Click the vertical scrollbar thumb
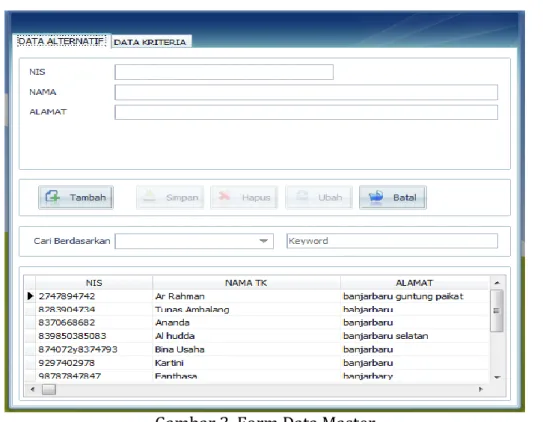The width and height of the screenshot is (543, 422). tap(497, 311)
